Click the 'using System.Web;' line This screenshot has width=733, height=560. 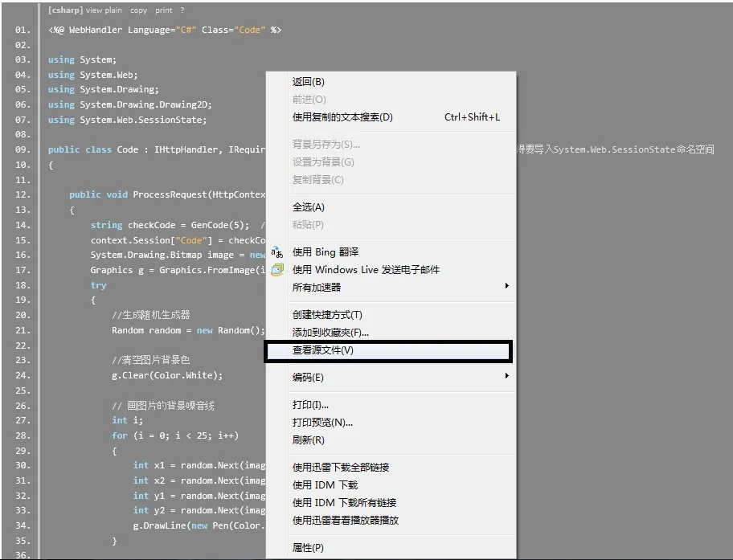93,75
